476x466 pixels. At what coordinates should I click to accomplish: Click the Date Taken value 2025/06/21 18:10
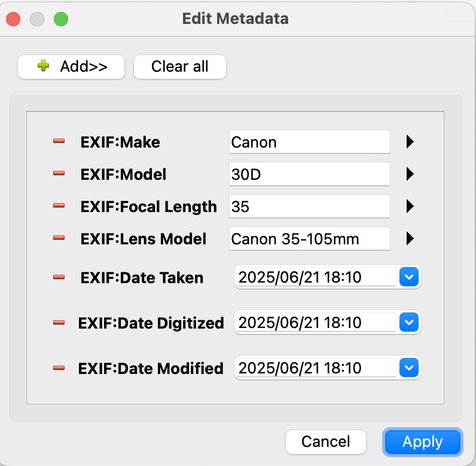click(316, 277)
